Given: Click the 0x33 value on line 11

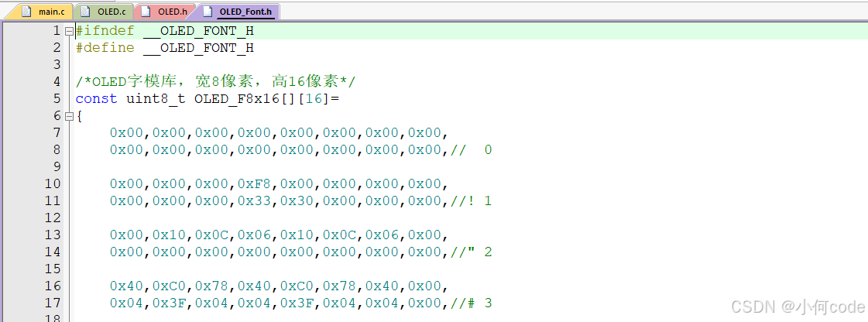Looking at the screenshot, I should tap(255, 200).
